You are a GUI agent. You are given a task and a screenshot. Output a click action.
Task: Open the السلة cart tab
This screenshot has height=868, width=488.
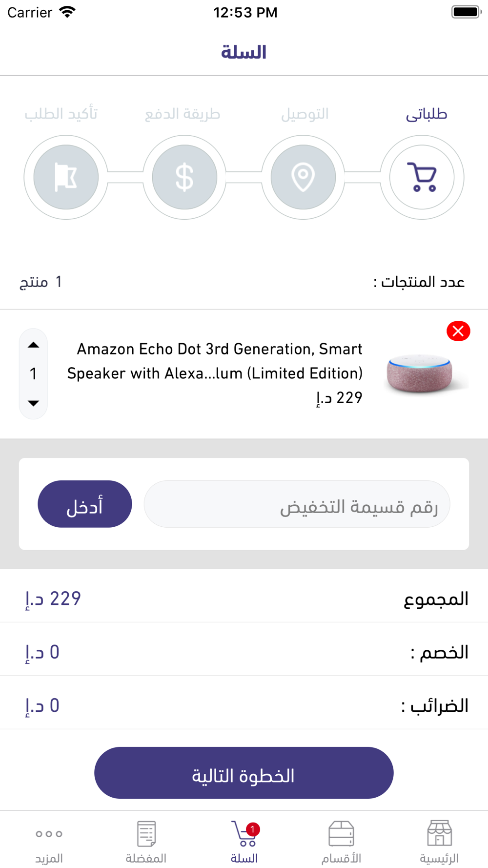tap(244, 842)
